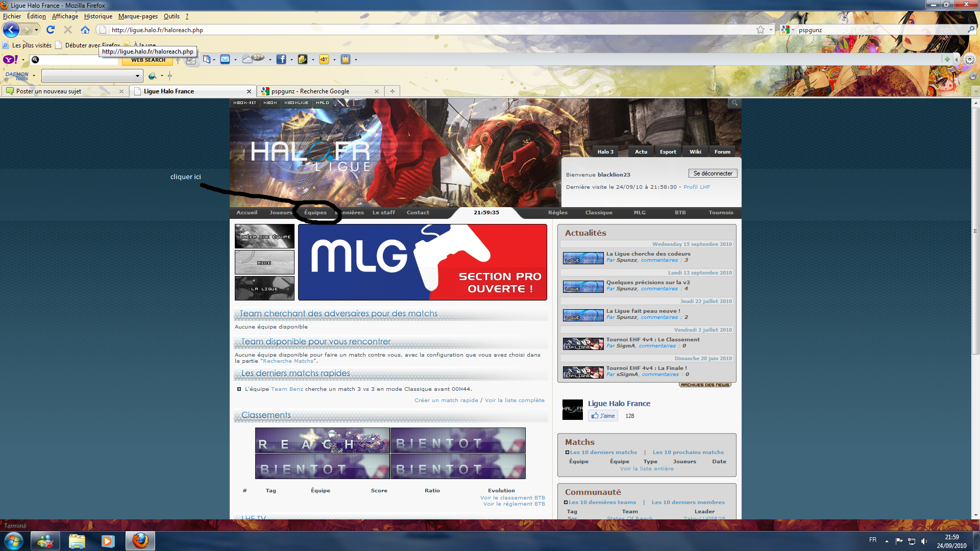Open Voir le classement BTB link
This screenshot has width=980, height=551.
point(512,498)
